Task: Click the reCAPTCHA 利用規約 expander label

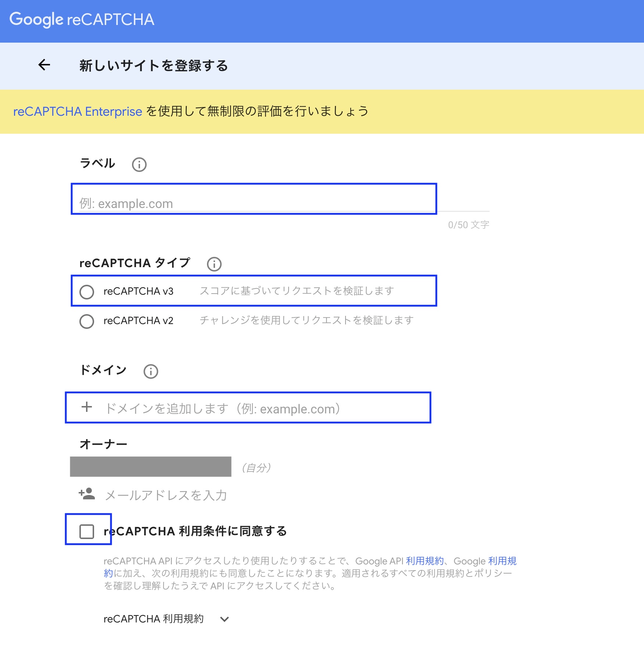Action: tap(154, 619)
